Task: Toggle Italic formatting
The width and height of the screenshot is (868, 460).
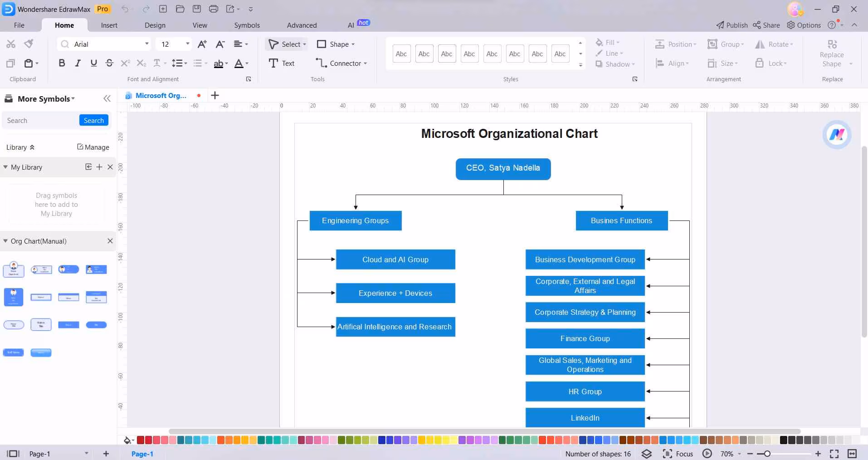Action: pos(78,63)
